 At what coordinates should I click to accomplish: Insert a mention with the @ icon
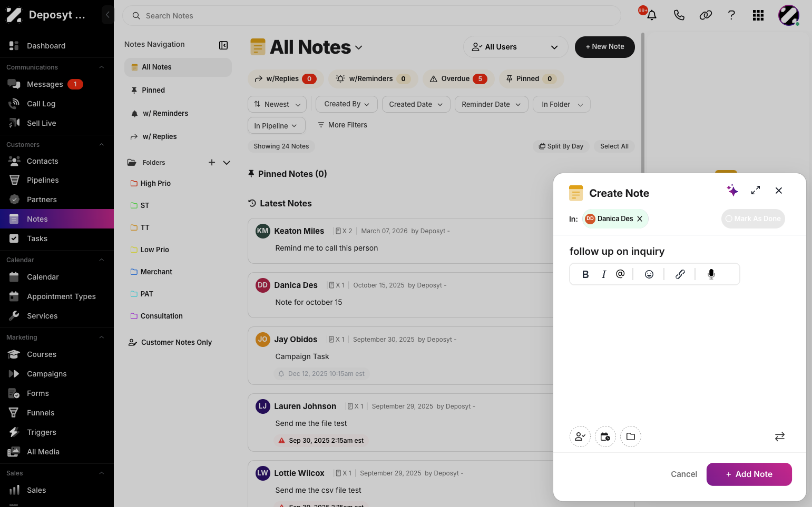[620, 274]
